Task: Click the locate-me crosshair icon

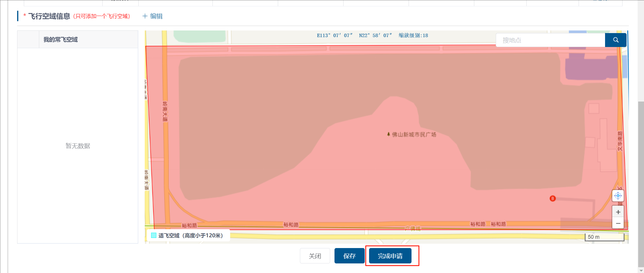Action: [x=618, y=196]
